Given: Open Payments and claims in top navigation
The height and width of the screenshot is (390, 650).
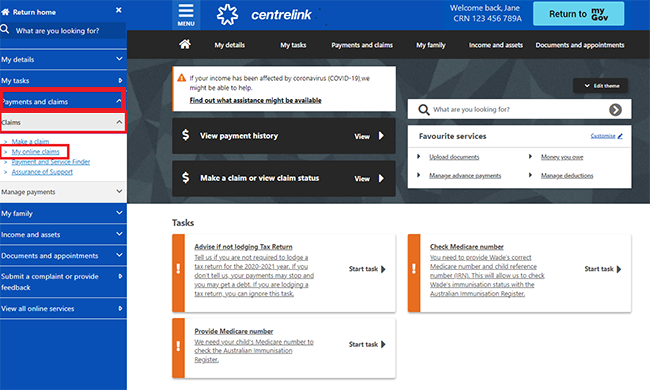Looking at the screenshot, I should coord(362,45).
